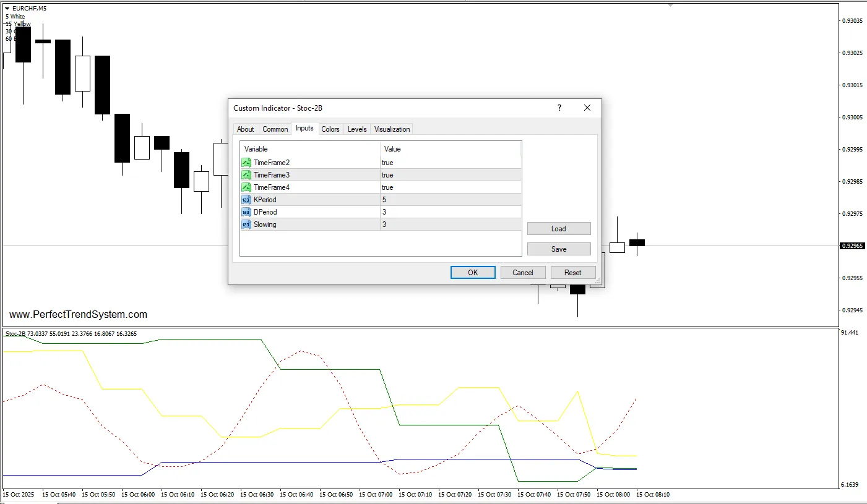The height and width of the screenshot is (504, 867).
Task: Select the Slowing variable name
Action: coord(265,224)
